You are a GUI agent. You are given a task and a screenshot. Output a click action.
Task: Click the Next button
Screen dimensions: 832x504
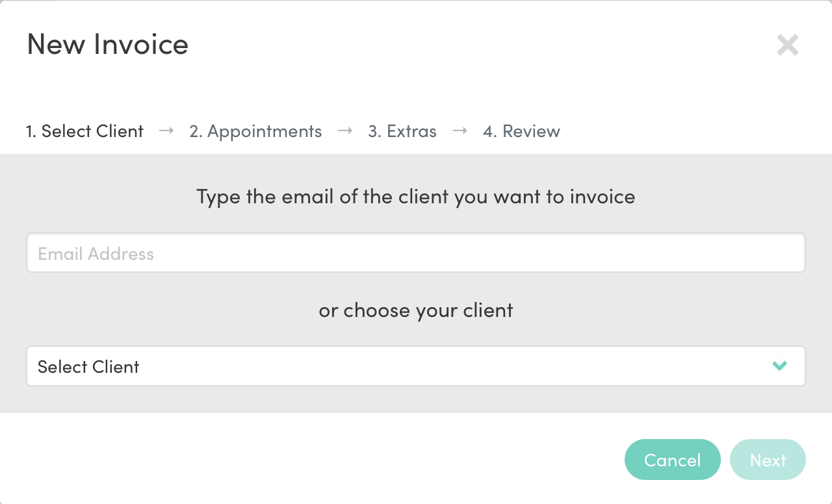click(x=768, y=460)
